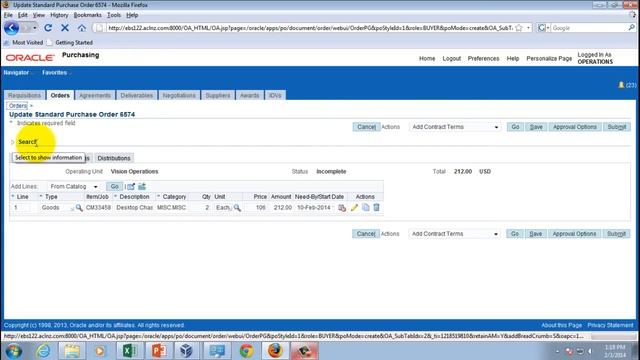Bookmark this page with the star icon
This screenshot has width=640, height=360.
click(519, 28)
